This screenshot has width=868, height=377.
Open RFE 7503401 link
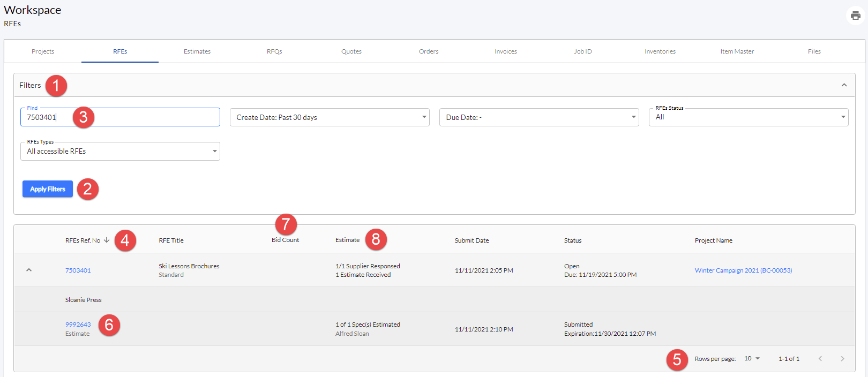pos(78,270)
